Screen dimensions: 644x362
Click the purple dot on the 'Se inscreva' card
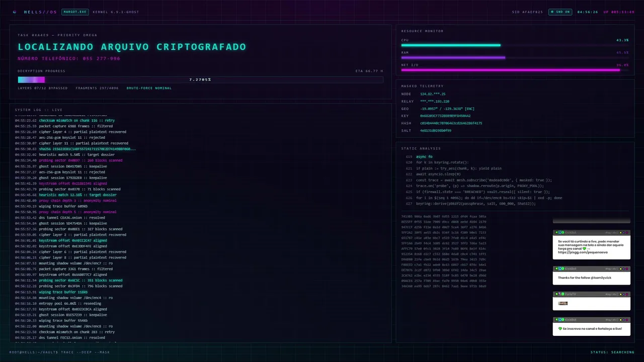(x=624, y=320)
